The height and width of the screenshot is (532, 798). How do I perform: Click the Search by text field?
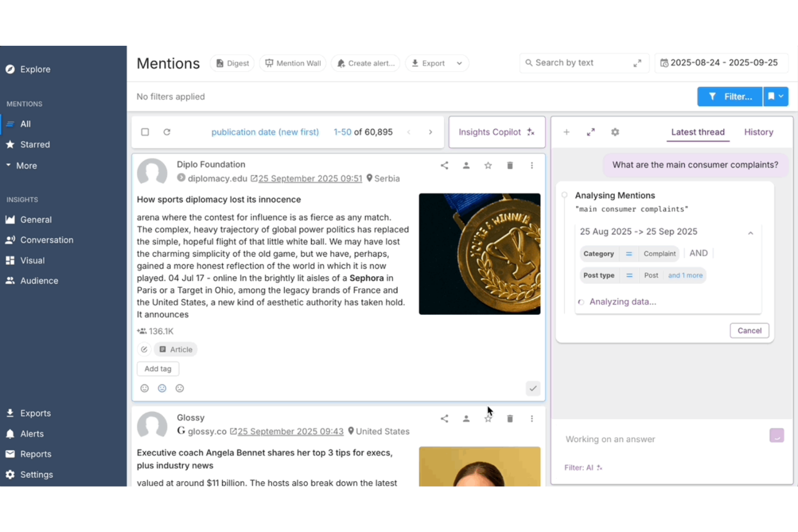click(577, 63)
